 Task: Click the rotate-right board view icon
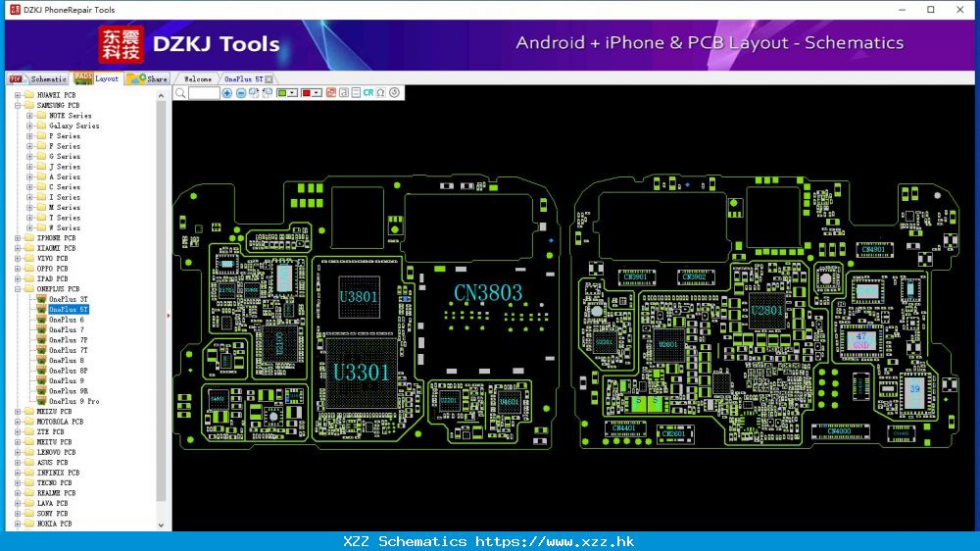[254, 93]
